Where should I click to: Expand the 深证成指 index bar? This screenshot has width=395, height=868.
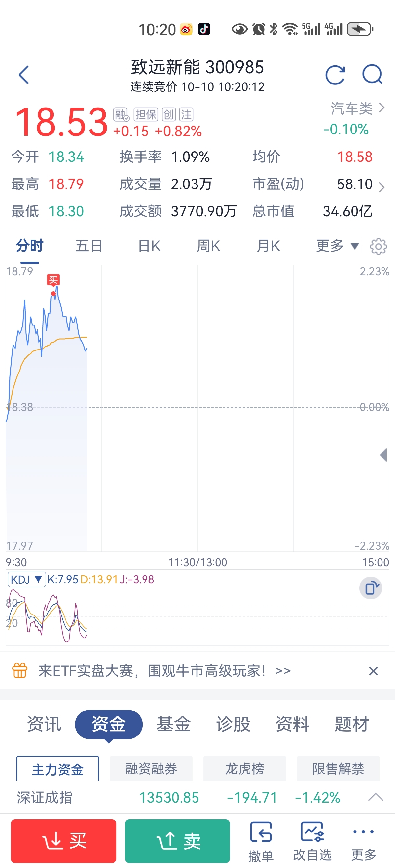(376, 797)
